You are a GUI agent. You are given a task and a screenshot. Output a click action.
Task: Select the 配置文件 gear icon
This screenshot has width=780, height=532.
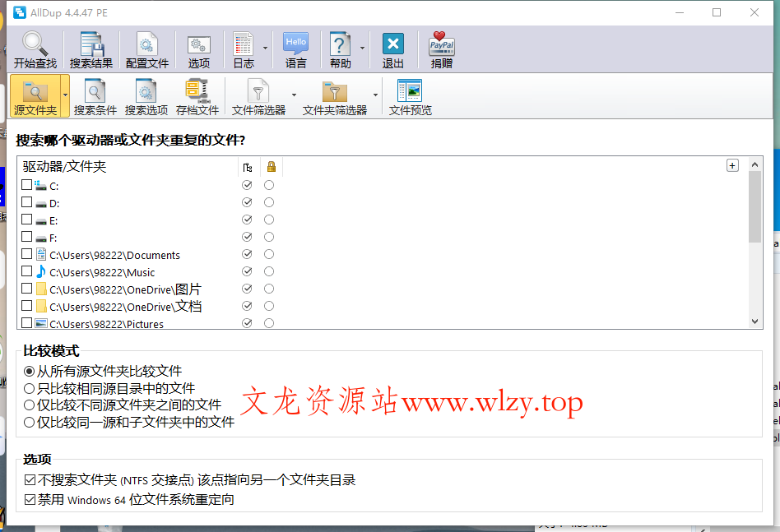(146, 44)
